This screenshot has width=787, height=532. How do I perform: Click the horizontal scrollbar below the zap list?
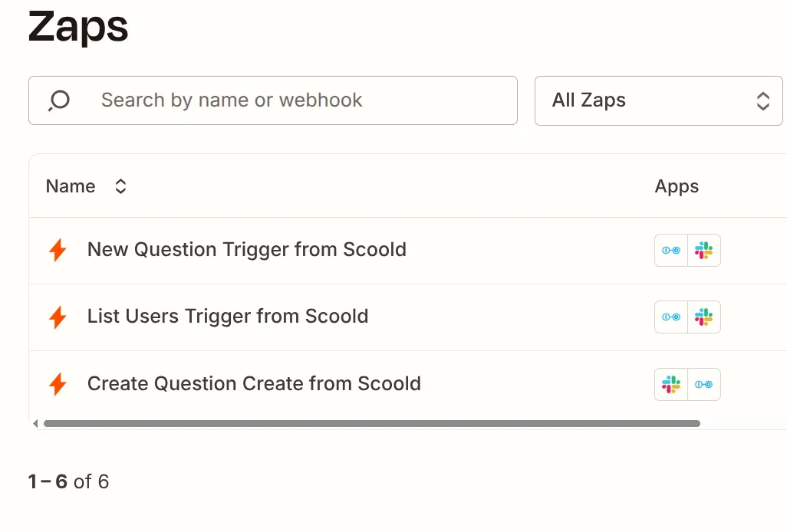(x=372, y=423)
